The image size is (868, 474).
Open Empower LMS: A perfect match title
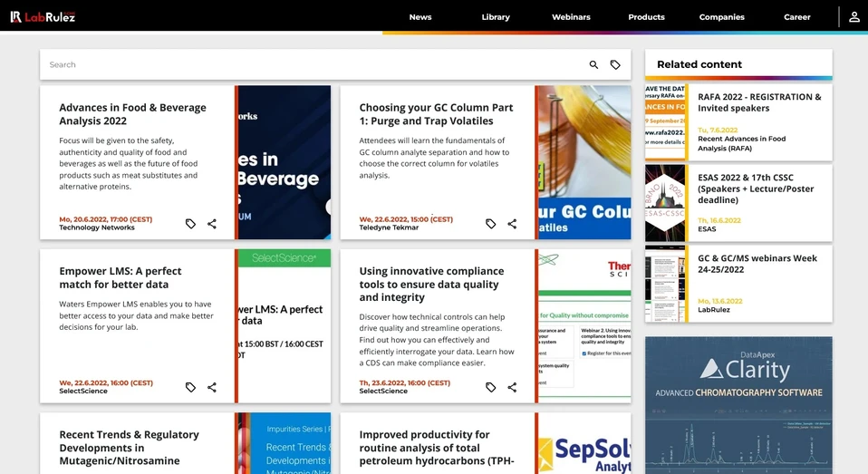pos(121,277)
